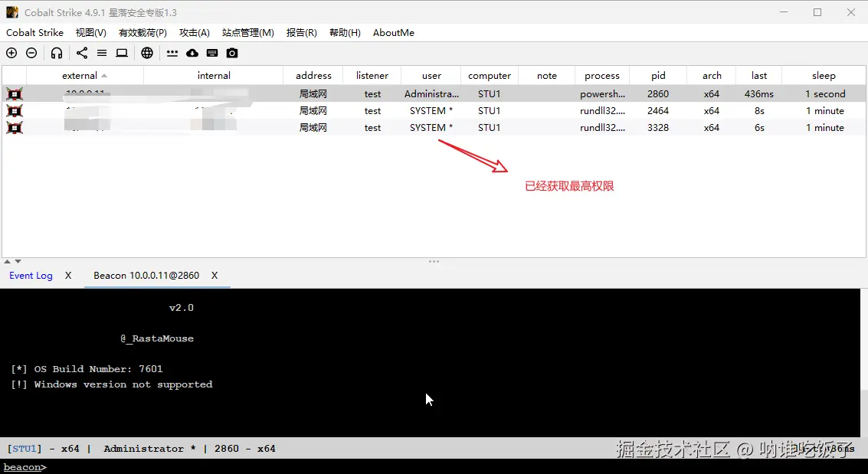Open the 报告(R) menu
The image size is (868, 474).
[302, 33]
